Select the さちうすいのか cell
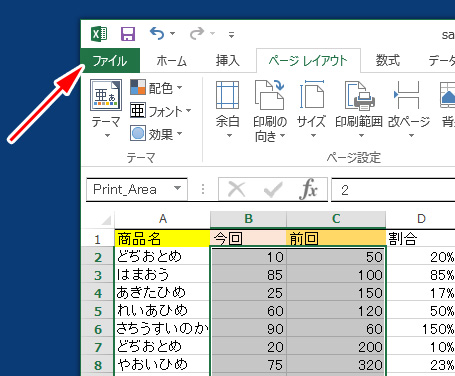The width and height of the screenshot is (455, 376). [162, 329]
